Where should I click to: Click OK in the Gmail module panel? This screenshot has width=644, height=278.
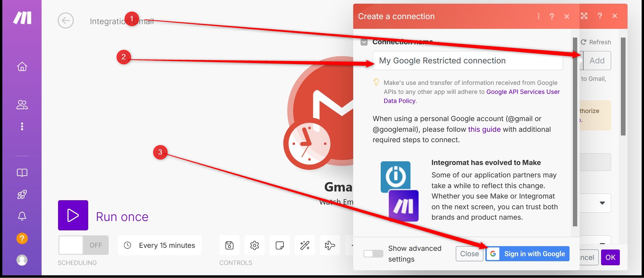coord(610,258)
